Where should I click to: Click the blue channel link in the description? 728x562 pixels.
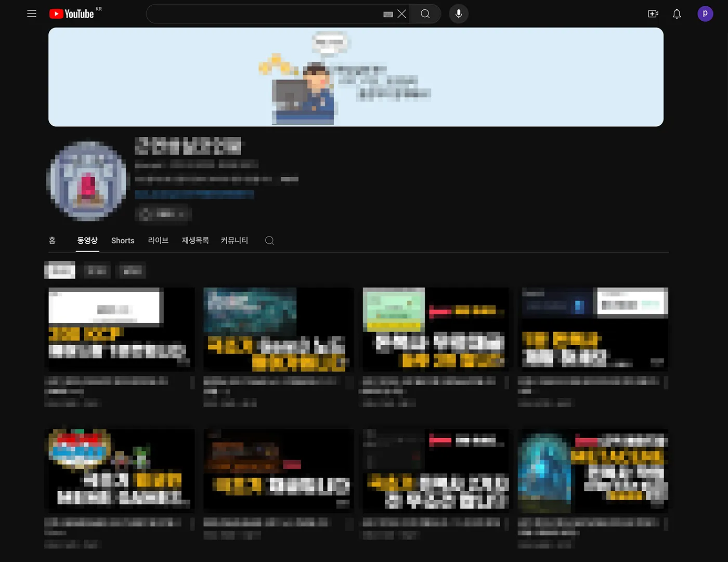(x=193, y=194)
